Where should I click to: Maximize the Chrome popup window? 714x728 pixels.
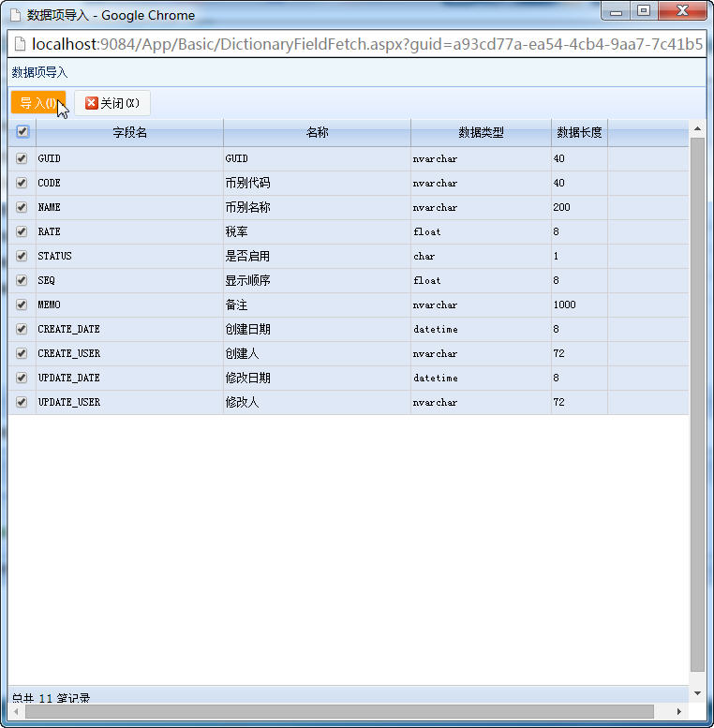click(x=644, y=10)
